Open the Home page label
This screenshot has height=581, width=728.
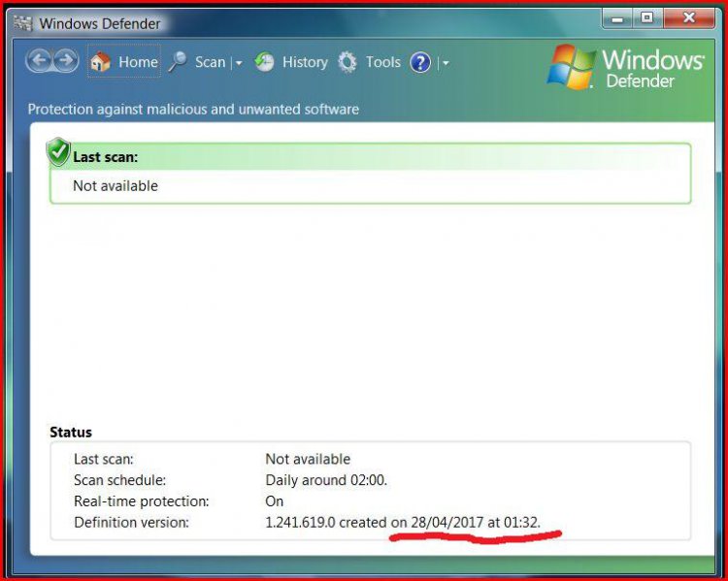click(138, 62)
